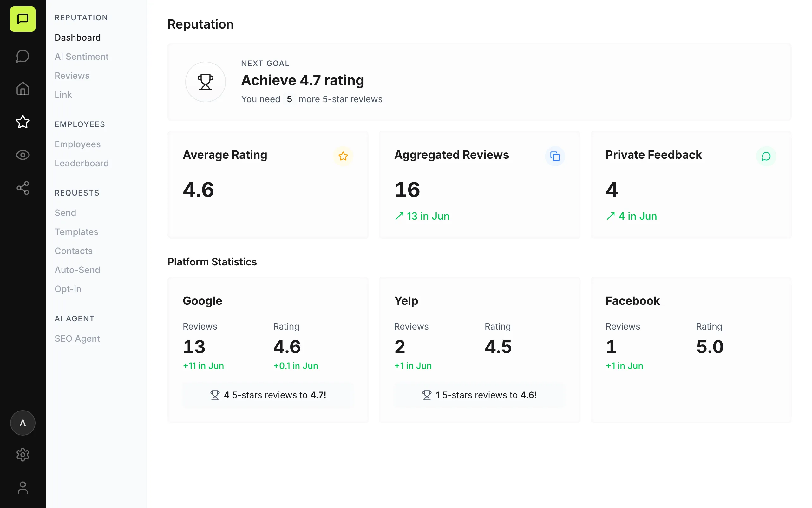This screenshot has height=508, width=812.
Task: Open the user profile icon
Action: [23, 487]
